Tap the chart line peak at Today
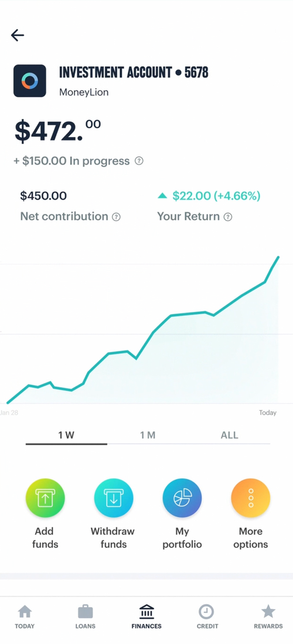 click(x=278, y=257)
